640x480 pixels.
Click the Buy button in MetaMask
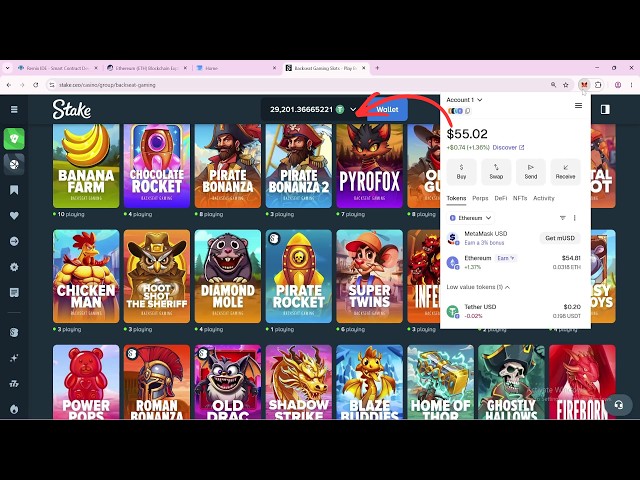pos(461,172)
